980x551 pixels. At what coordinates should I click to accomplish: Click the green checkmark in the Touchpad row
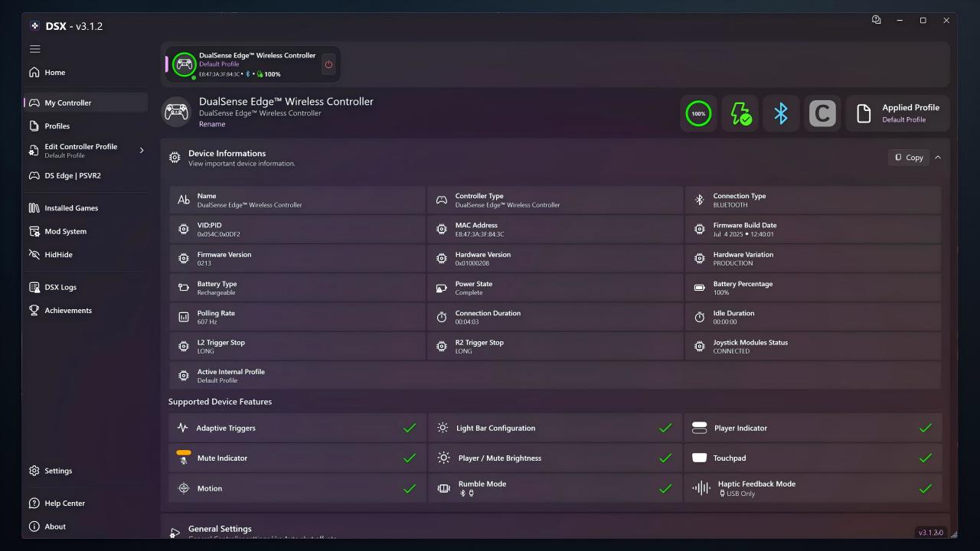coord(926,458)
